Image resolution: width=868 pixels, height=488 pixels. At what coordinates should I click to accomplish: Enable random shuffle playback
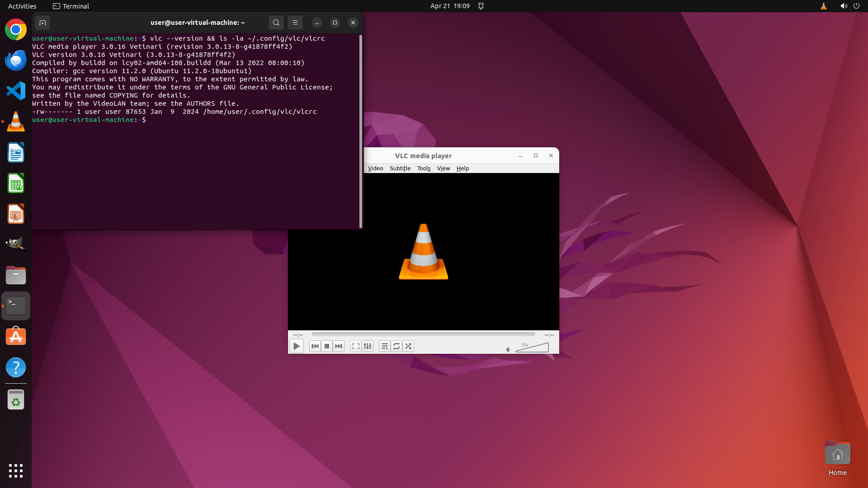click(x=408, y=346)
